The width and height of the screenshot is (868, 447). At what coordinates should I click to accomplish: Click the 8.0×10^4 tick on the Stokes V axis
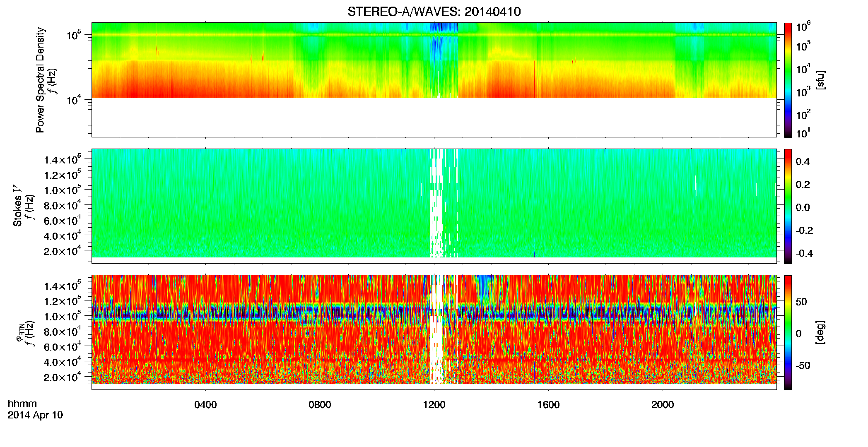pyautogui.click(x=63, y=205)
